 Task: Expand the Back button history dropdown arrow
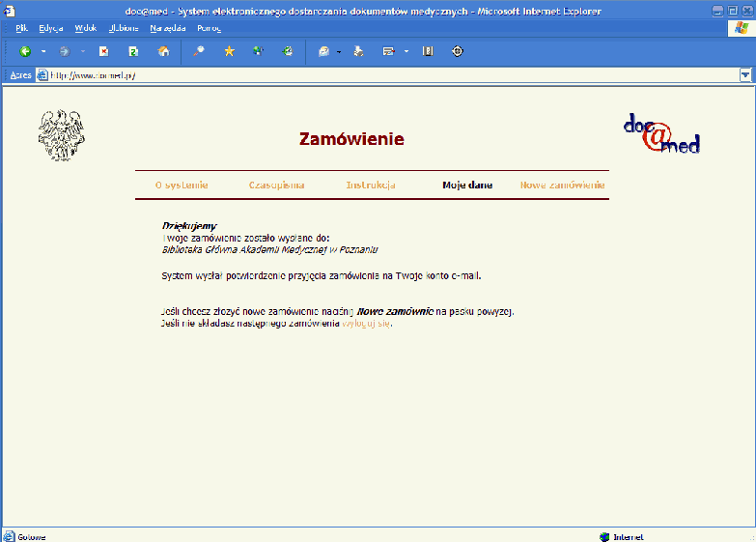(43, 51)
